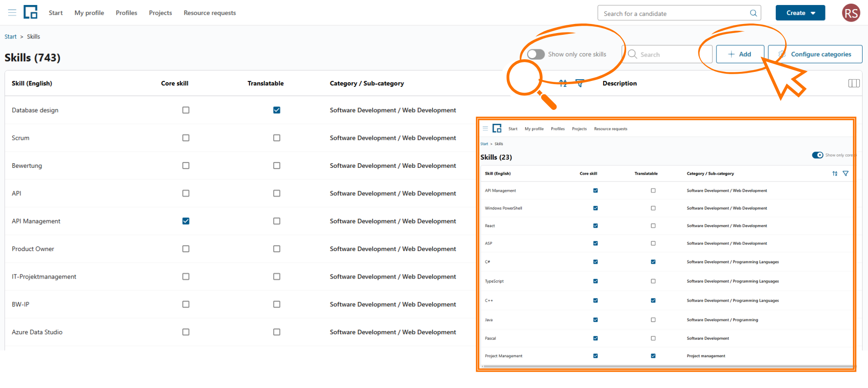Check Core skill for Azure Data Studio
The image size is (868, 388).
coord(186,332)
